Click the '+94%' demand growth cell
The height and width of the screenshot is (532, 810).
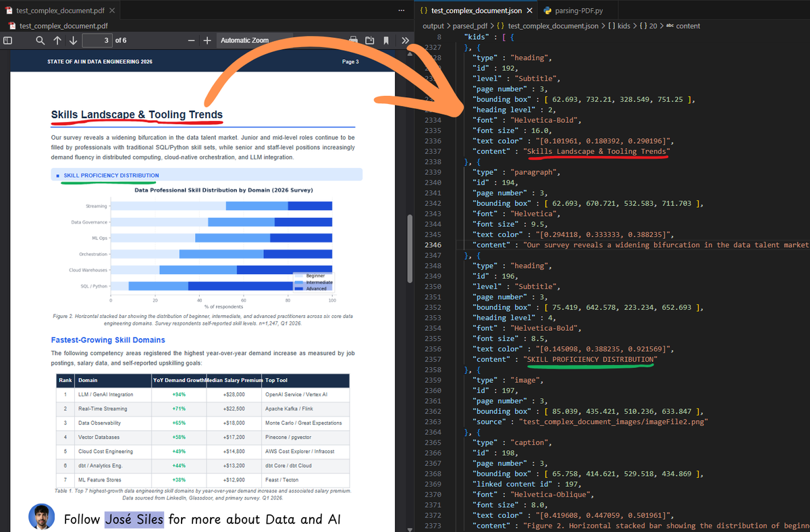click(x=179, y=394)
